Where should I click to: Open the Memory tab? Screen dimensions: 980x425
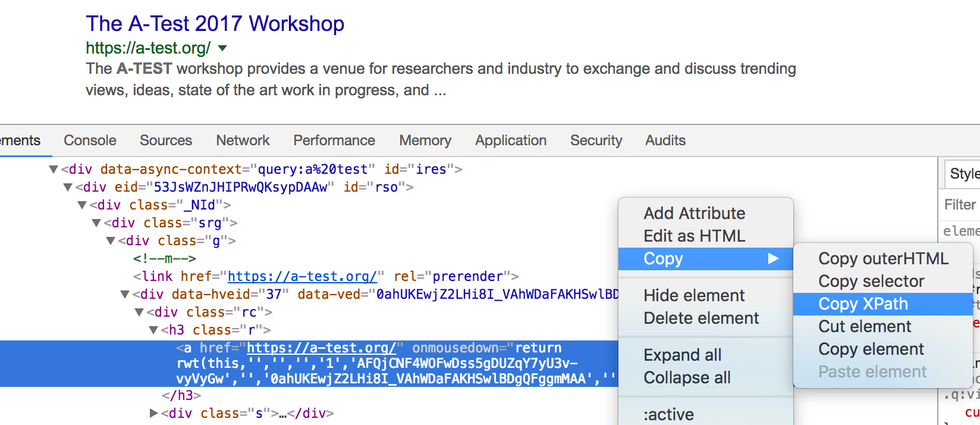tap(425, 140)
